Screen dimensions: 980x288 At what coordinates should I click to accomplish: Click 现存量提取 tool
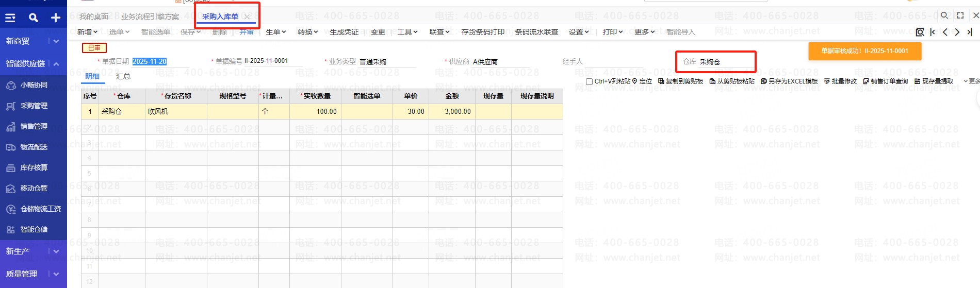click(934, 81)
